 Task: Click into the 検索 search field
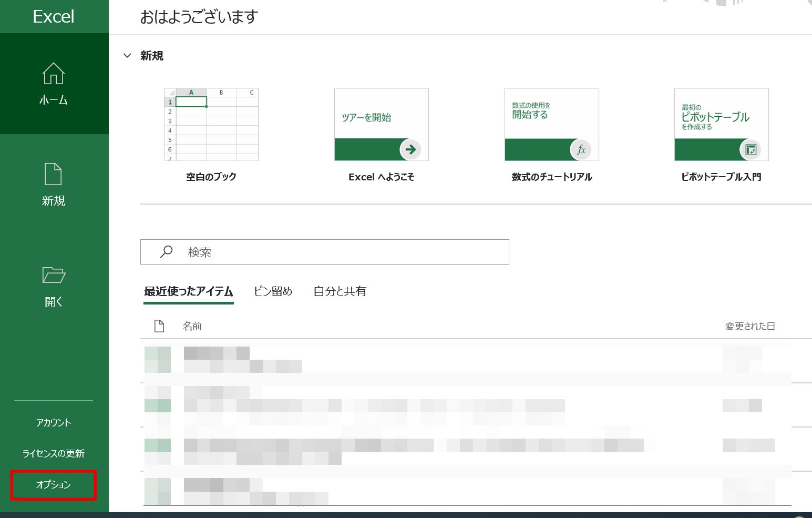pos(325,252)
